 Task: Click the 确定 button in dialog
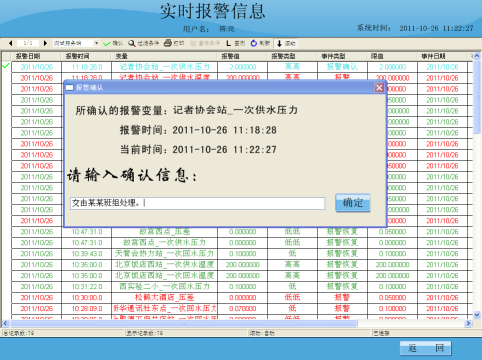click(x=353, y=203)
